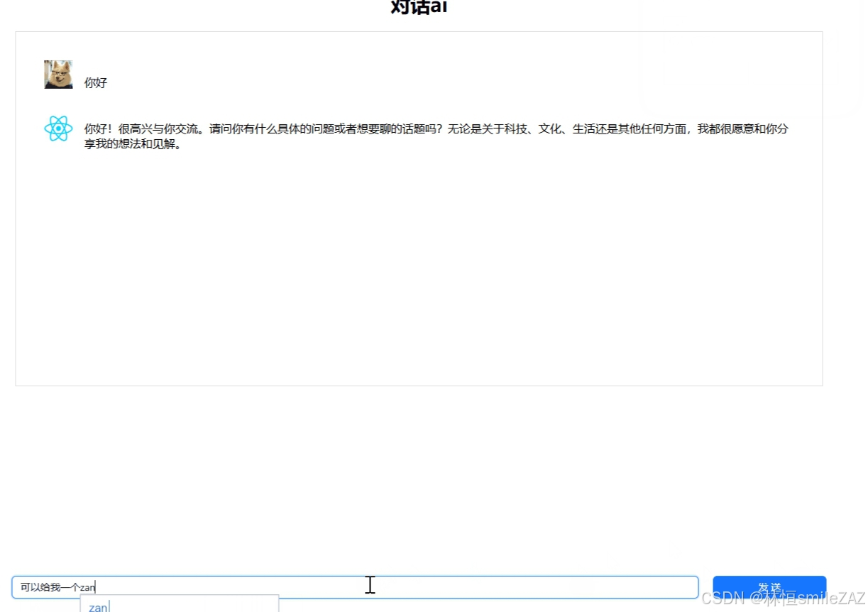Click the message input field at bottom
Viewport: 868px width, 612px height.
click(x=355, y=586)
